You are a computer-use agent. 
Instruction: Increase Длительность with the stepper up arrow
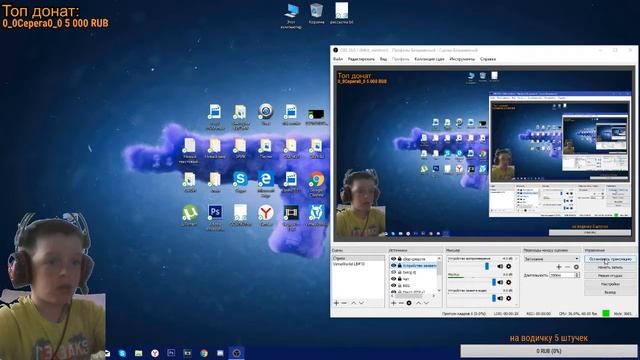pos(577,273)
